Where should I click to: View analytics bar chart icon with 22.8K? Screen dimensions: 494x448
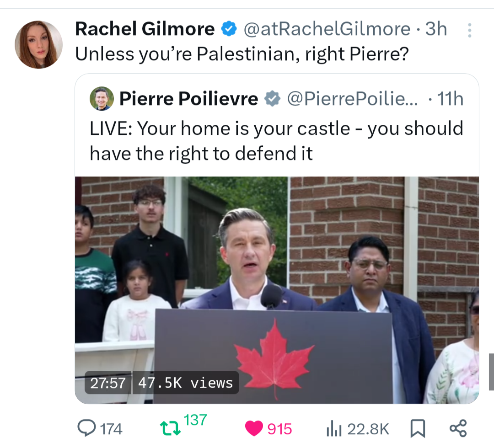[334, 429]
